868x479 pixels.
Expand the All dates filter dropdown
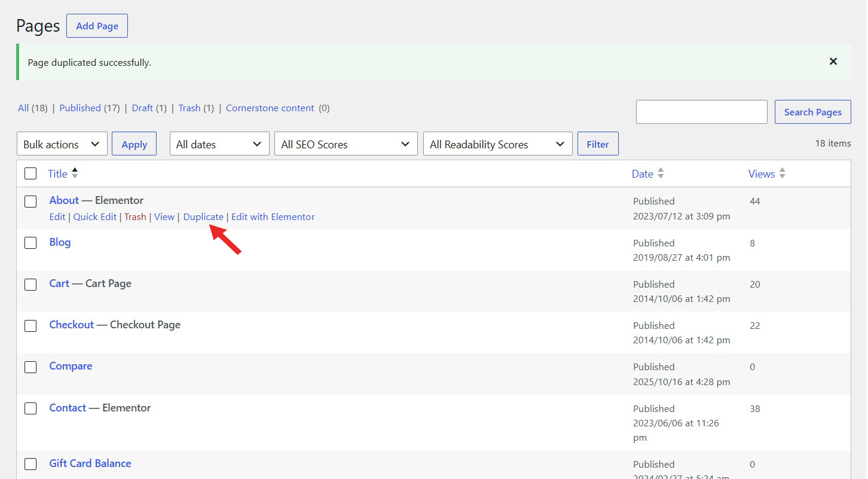point(220,144)
